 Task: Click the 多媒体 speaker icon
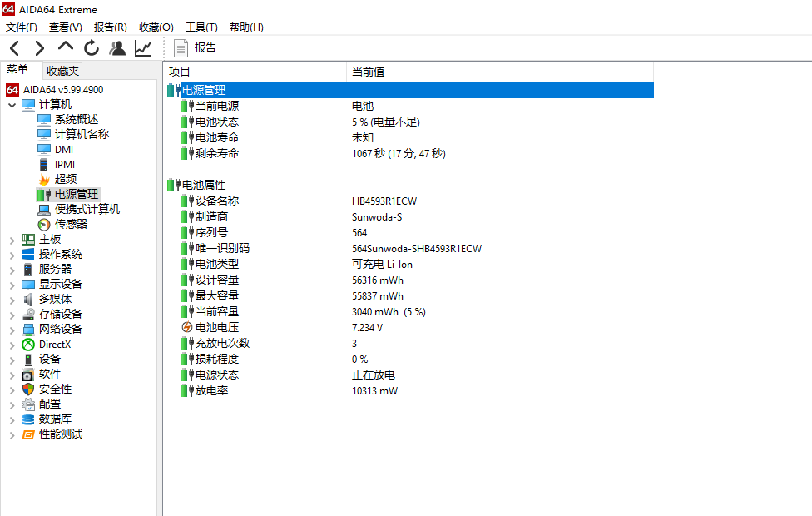(28, 300)
